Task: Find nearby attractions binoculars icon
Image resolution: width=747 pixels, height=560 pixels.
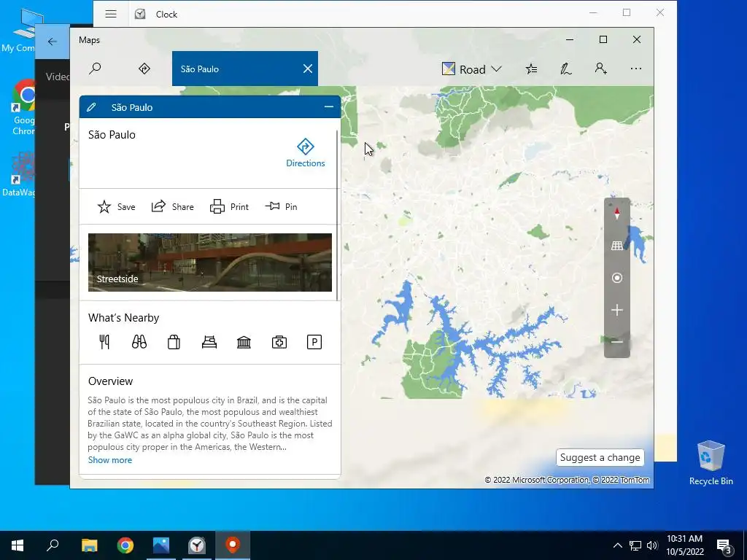Action: (139, 342)
